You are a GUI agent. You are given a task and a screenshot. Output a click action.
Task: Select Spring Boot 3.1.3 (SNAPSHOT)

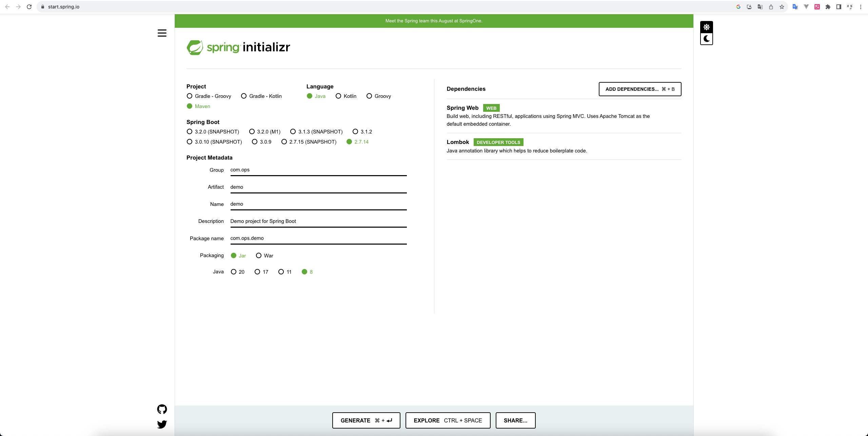click(316, 132)
